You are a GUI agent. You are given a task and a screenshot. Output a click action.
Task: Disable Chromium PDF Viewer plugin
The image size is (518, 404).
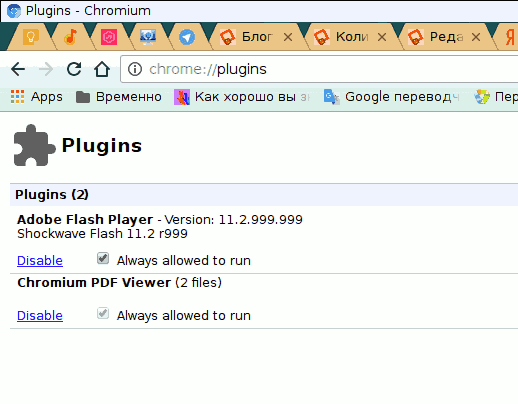(40, 316)
